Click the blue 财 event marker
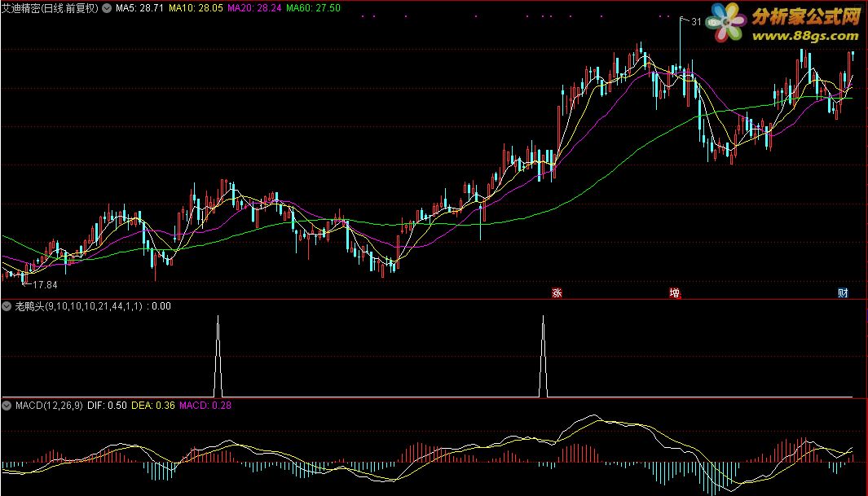The height and width of the screenshot is (496, 868). [843, 293]
